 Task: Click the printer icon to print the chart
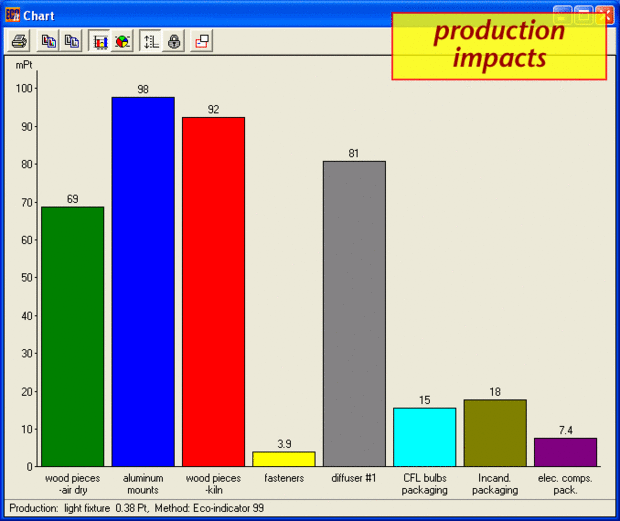pos(19,41)
